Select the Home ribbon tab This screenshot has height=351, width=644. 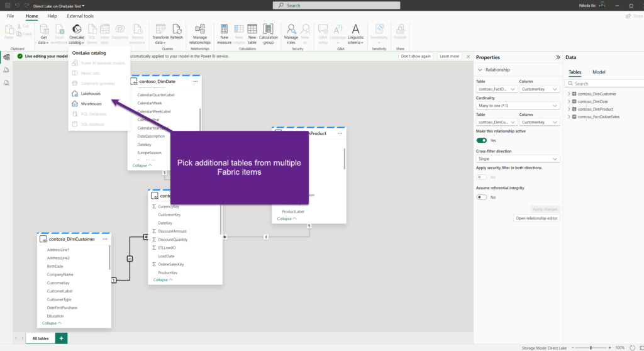point(31,16)
